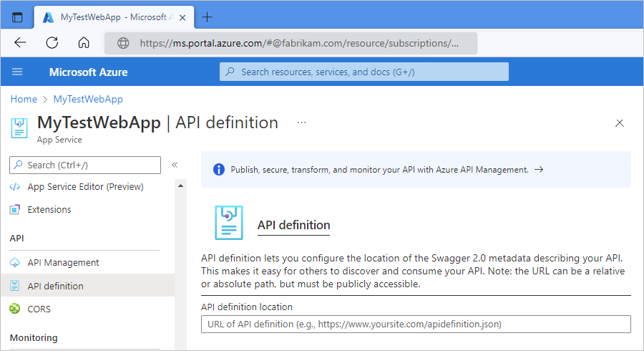Select API definition in sidebar

coord(87,286)
